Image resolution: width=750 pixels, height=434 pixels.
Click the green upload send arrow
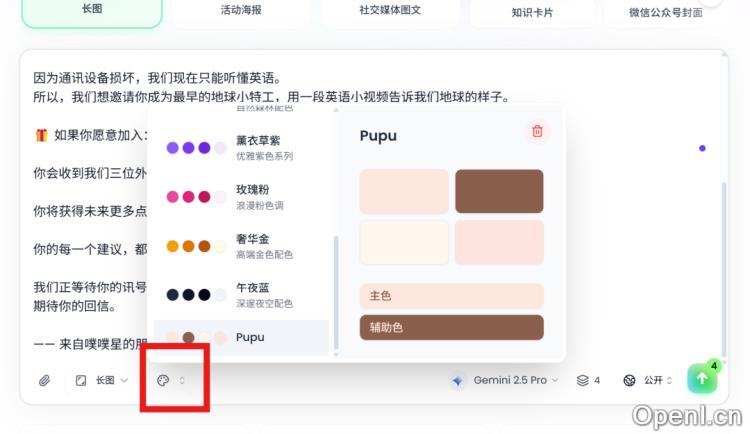tap(702, 378)
